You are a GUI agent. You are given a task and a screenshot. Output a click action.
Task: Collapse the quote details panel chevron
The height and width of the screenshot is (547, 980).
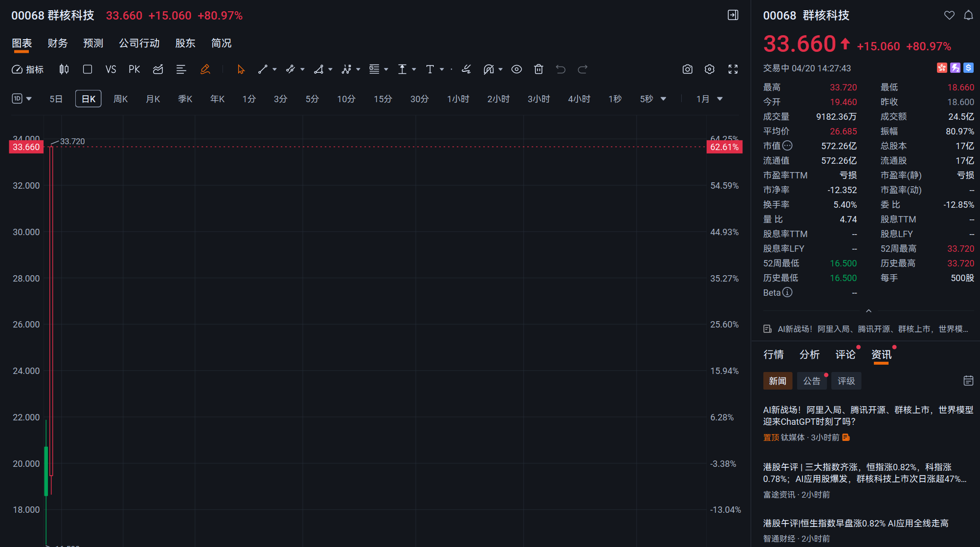[x=869, y=311]
